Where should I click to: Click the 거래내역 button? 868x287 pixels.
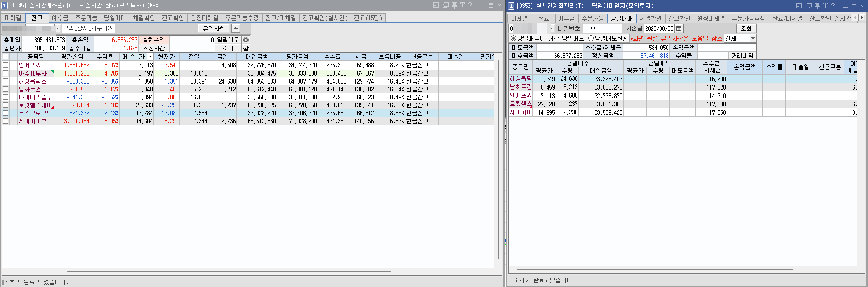pyautogui.click(x=742, y=56)
